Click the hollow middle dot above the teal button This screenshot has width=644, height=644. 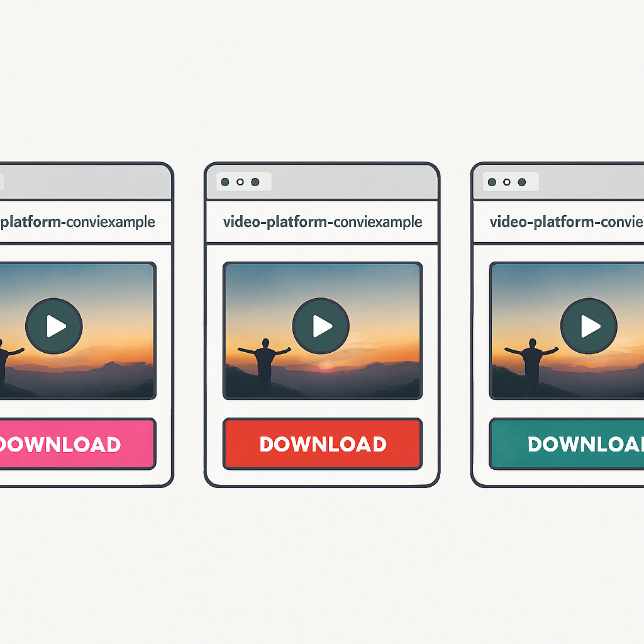(x=507, y=182)
